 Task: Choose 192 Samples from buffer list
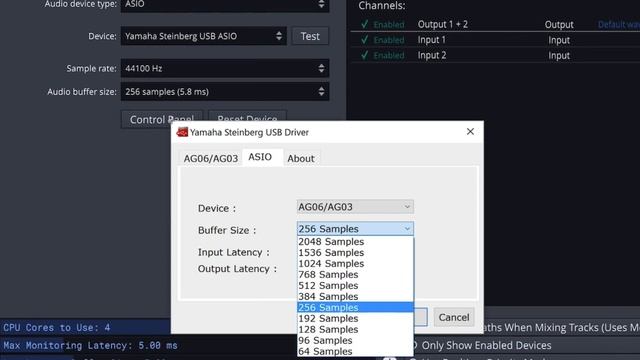coord(355,318)
